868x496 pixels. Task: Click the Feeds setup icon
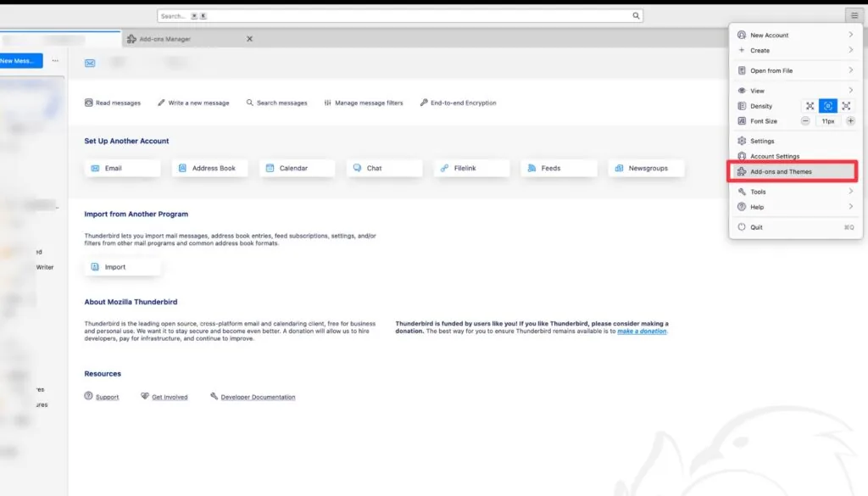(532, 168)
